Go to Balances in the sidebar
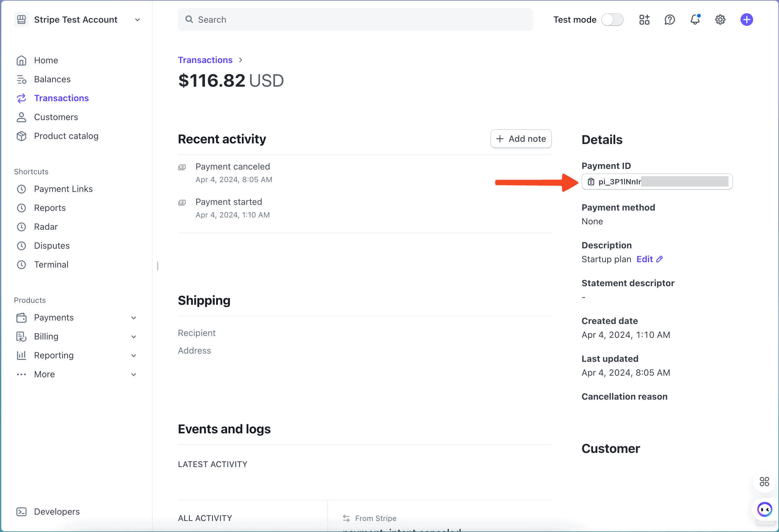779x532 pixels. pos(52,79)
